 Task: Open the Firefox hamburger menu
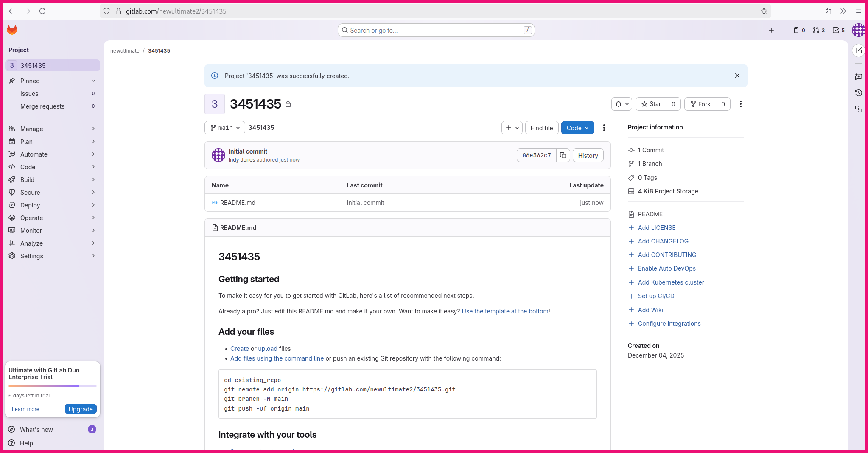(x=858, y=11)
